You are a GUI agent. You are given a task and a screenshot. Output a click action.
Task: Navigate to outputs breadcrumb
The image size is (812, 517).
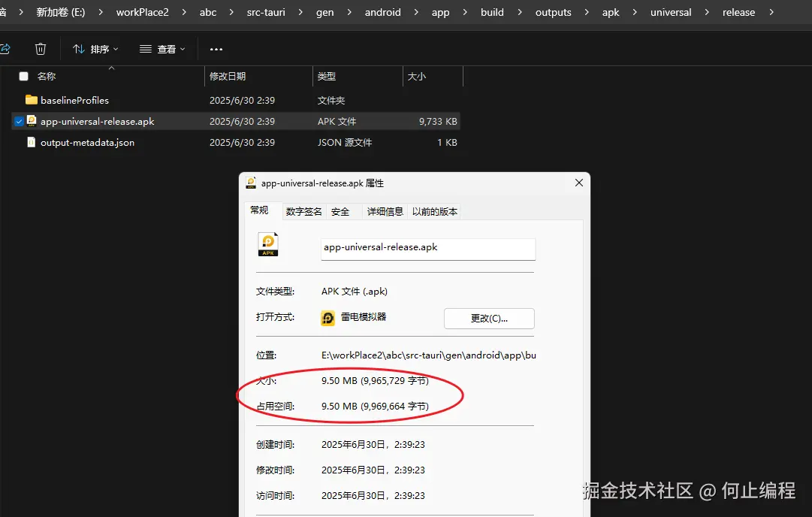click(x=553, y=12)
